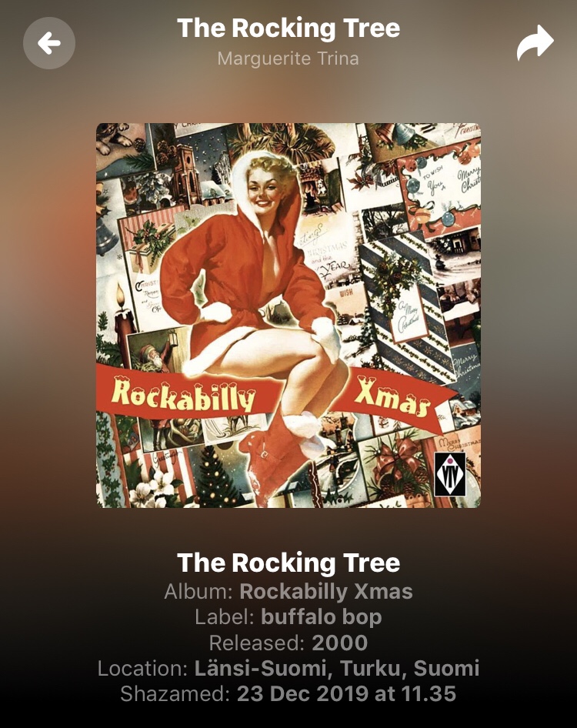Tap the Album: Rockabilly Xmas line
The width and height of the screenshot is (577, 728).
point(288,591)
